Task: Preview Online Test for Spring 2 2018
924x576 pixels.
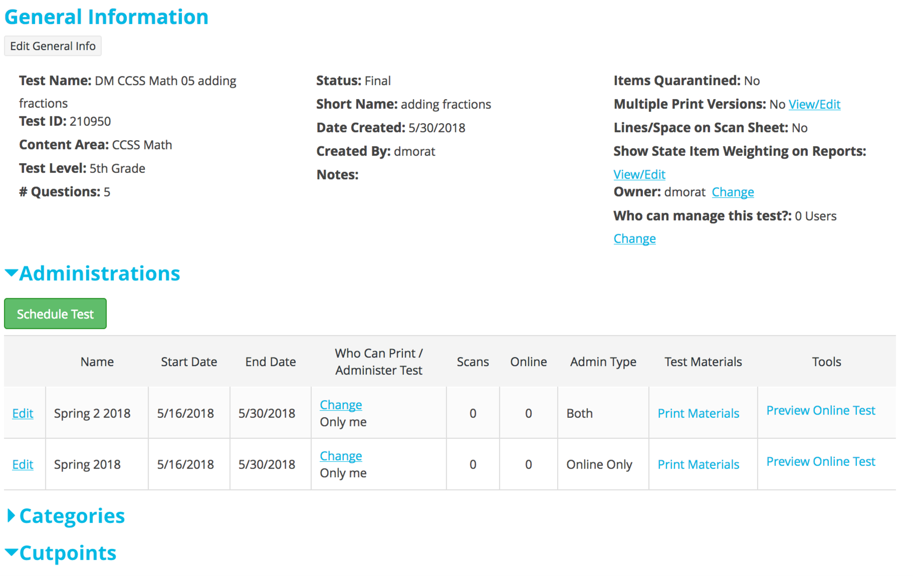Action: (x=820, y=410)
